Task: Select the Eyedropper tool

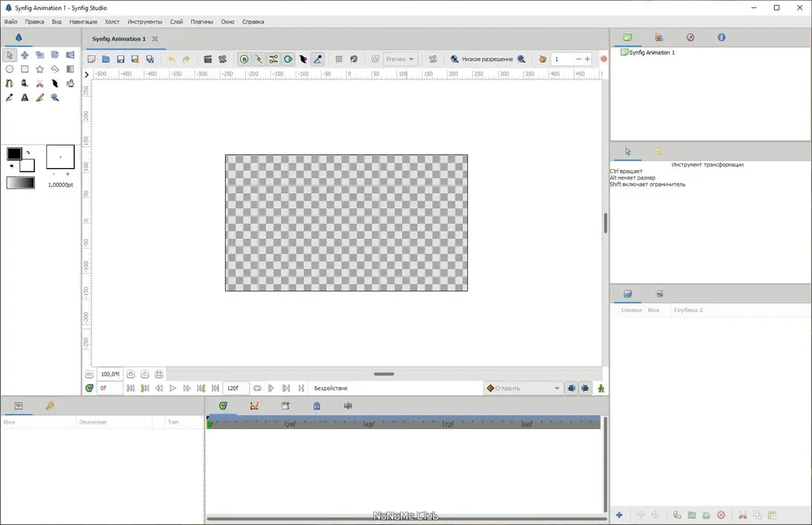Action: click(10, 98)
